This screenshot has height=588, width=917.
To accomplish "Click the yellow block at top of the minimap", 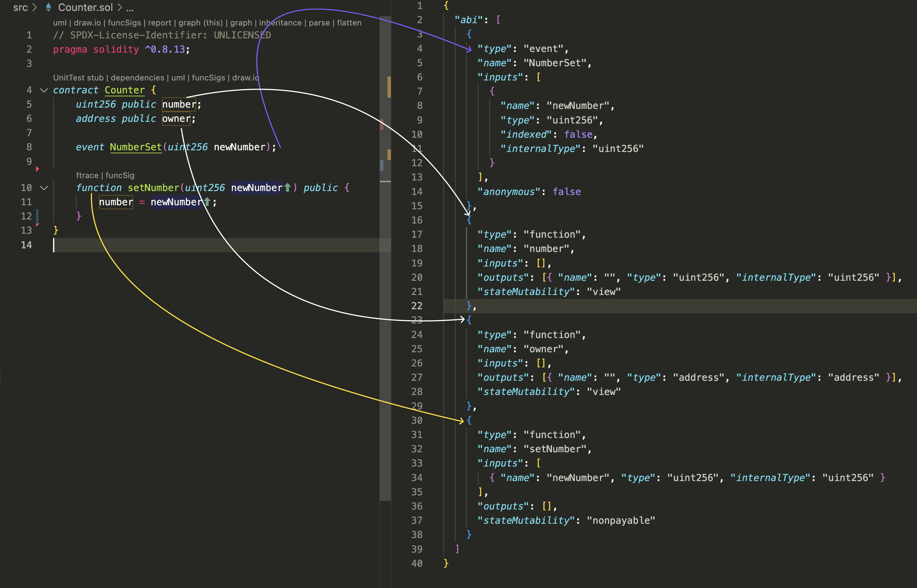I will click(x=389, y=87).
